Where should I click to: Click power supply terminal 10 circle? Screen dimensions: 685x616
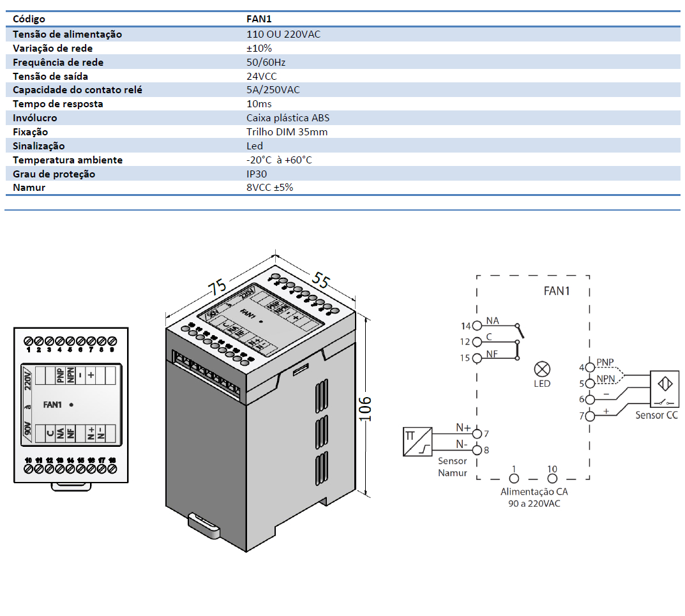pyautogui.click(x=552, y=478)
